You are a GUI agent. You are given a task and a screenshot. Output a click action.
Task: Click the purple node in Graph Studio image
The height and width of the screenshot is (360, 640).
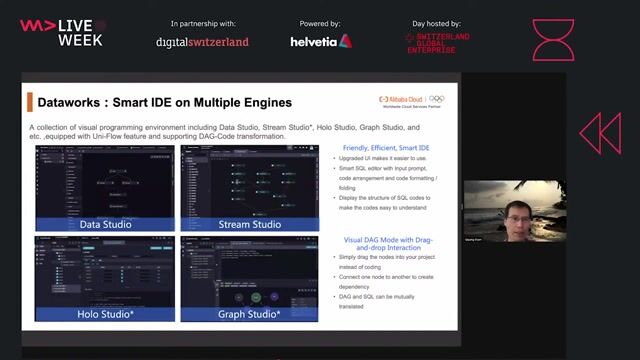(274, 296)
